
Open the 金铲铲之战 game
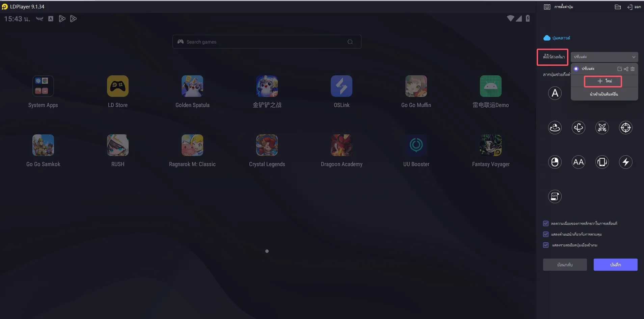click(267, 86)
